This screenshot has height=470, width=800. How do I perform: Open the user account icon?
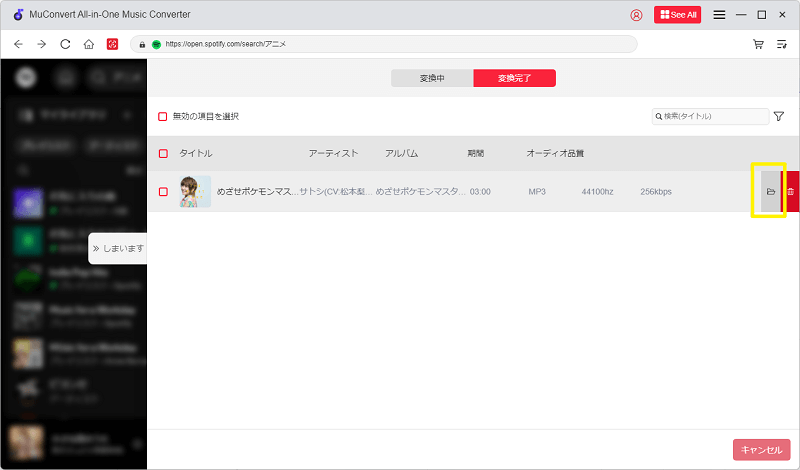pyautogui.click(x=636, y=15)
